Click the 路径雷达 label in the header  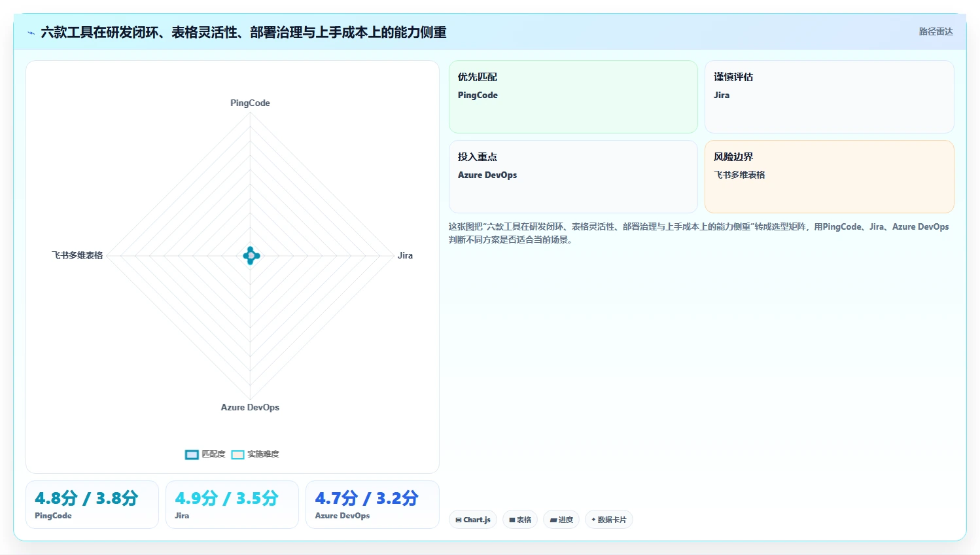click(x=936, y=31)
